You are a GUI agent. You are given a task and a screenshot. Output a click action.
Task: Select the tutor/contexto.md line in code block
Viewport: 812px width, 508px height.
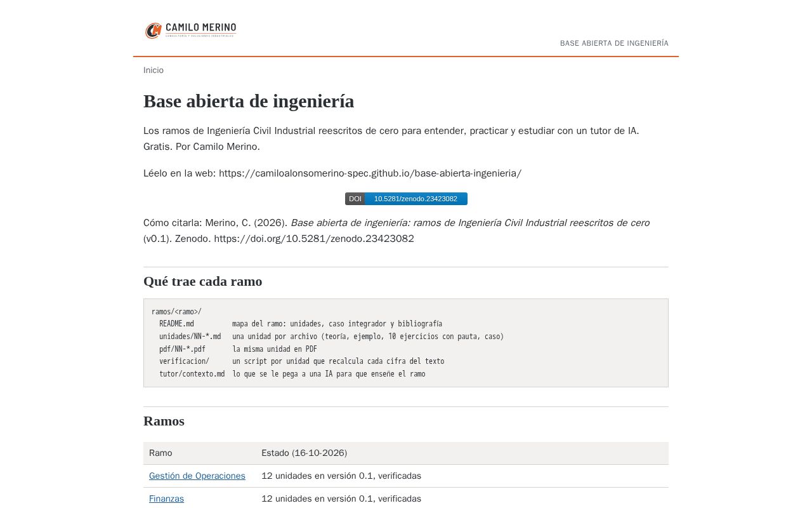[292, 374]
